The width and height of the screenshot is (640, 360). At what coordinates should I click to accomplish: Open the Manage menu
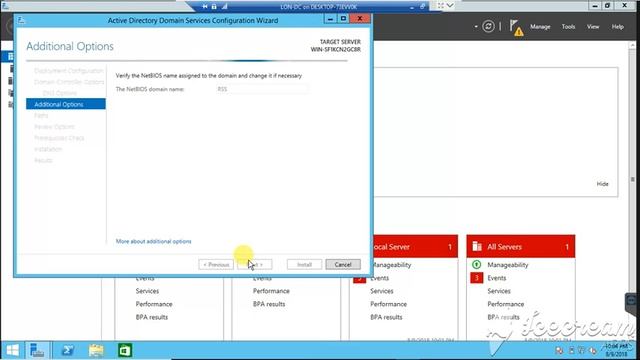coord(540,27)
